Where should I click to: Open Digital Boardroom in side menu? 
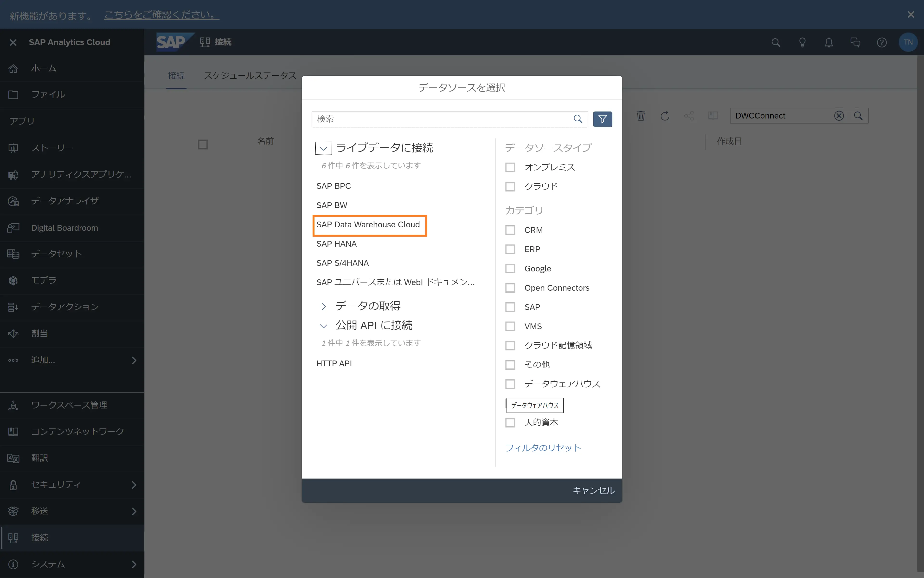click(72, 228)
